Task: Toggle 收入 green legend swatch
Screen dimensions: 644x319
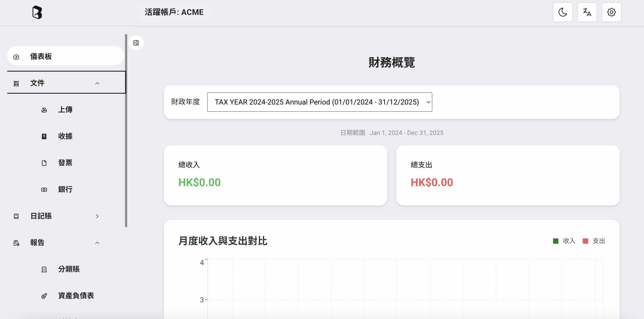Action: [556, 241]
